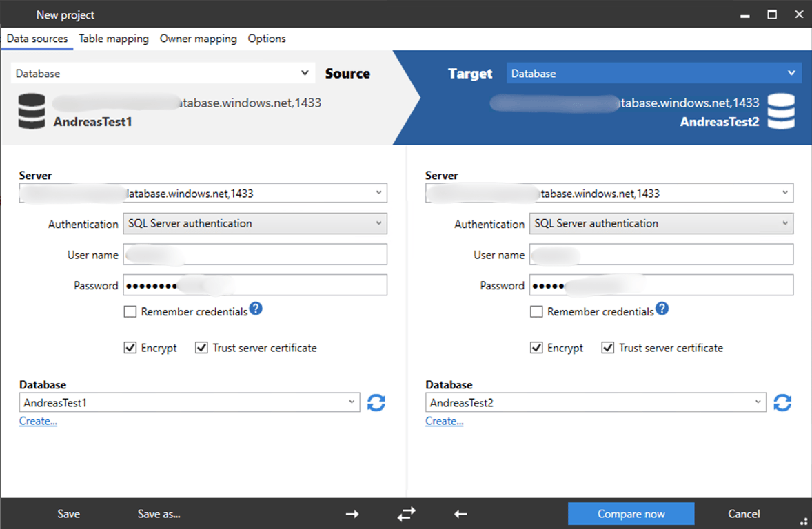The width and height of the screenshot is (812, 529).
Task: Open source Authentication dropdown
Action: 255,224
